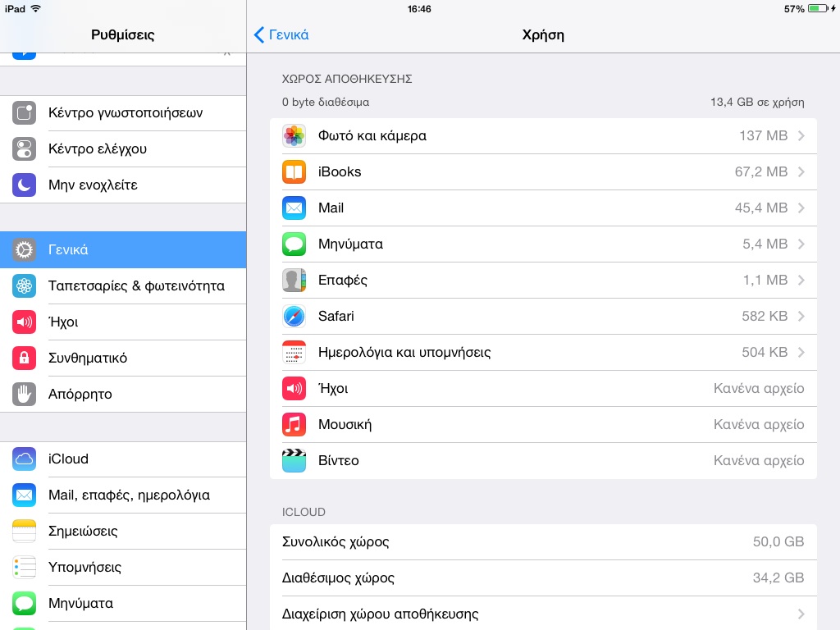Expand Φωτό και κάμερα details chevron
Image resolution: width=840 pixels, height=630 pixels.
801,136
